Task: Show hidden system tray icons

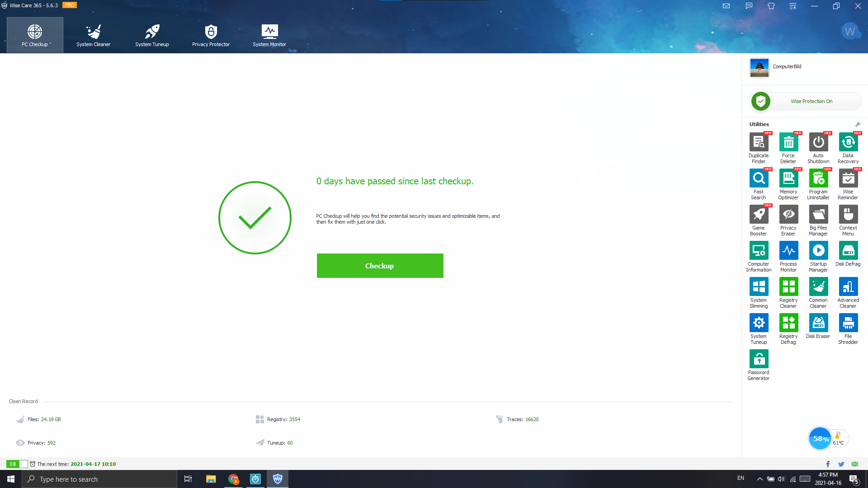Action: 759,479
